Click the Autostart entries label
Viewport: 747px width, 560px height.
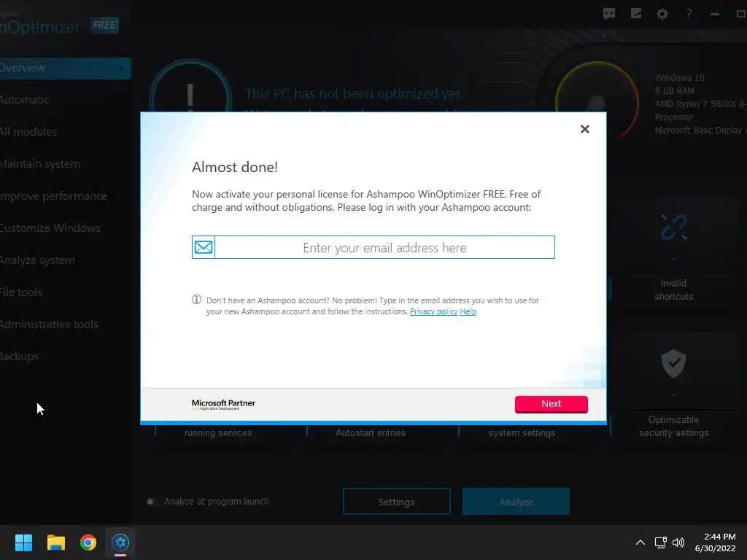370,433
